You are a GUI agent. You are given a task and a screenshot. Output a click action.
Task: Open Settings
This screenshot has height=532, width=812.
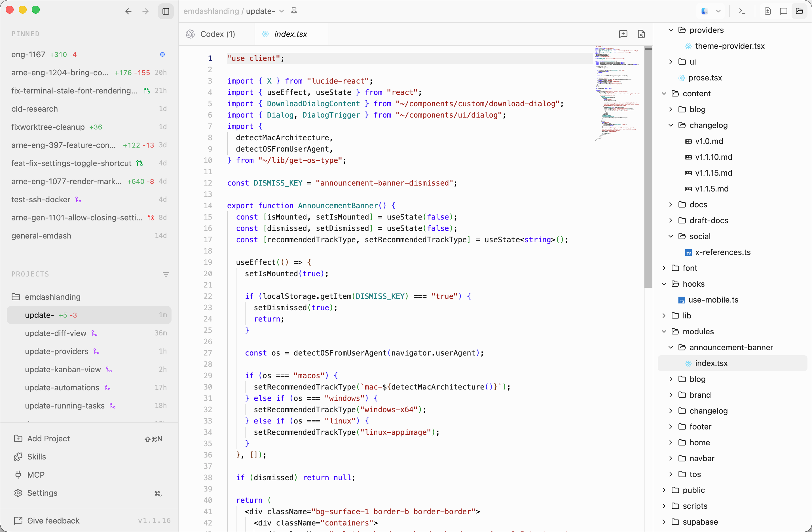[89, 493]
